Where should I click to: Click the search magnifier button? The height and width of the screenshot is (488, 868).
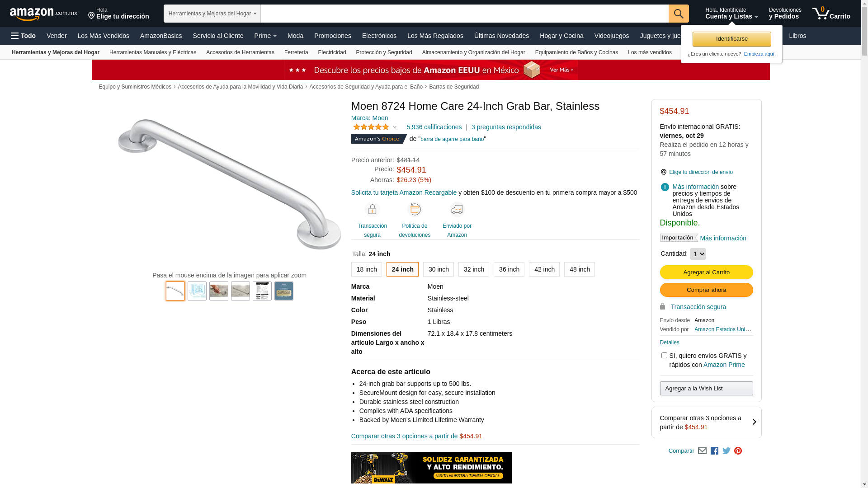tap(679, 14)
